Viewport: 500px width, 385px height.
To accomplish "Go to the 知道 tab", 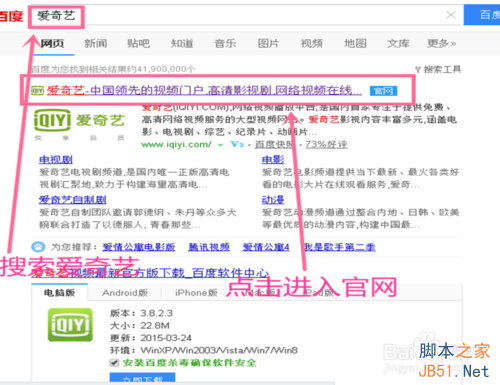I will click(182, 43).
